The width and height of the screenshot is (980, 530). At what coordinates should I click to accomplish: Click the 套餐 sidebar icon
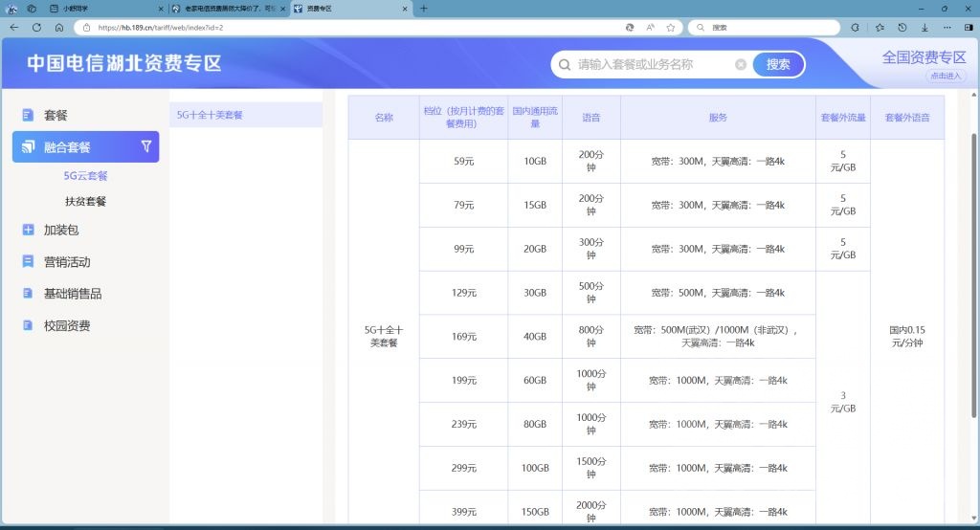[x=28, y=116]
